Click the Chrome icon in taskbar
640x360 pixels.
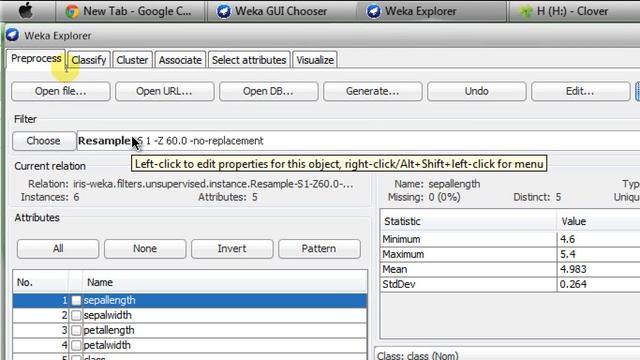pos(72,11)
